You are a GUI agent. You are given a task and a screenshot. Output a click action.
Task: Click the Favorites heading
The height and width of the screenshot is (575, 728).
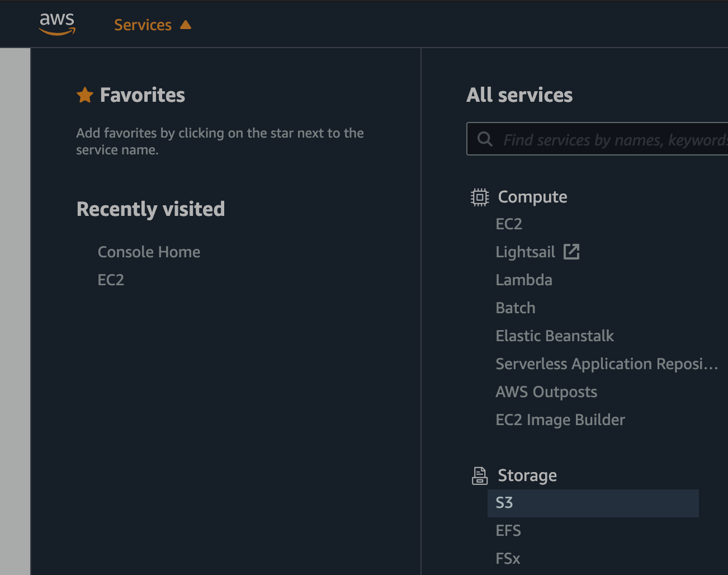click(x=143, y=95)
